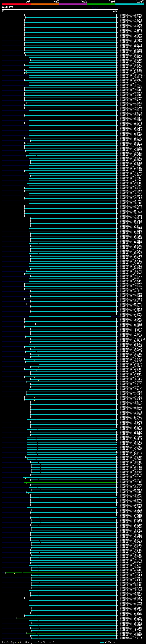The height and width of the screenshot is (644, 146).
Task: Click the UniRef100_A7R0J8 hit label
Action: point(131,412)
